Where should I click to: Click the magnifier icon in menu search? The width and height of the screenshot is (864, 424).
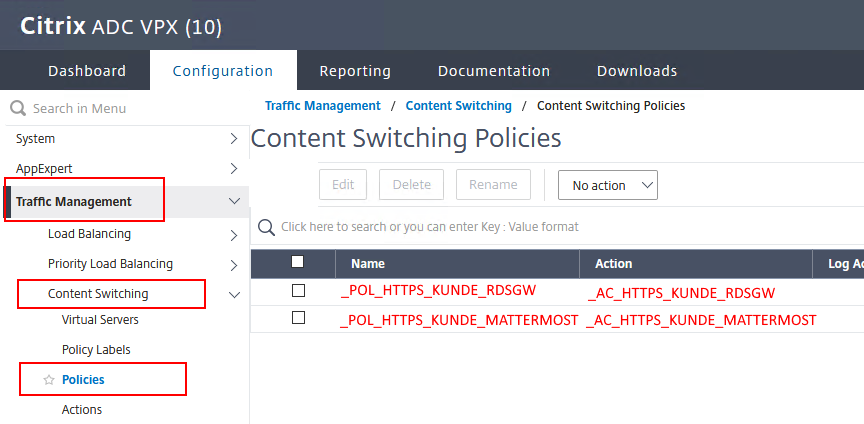(x=17, y=108)
